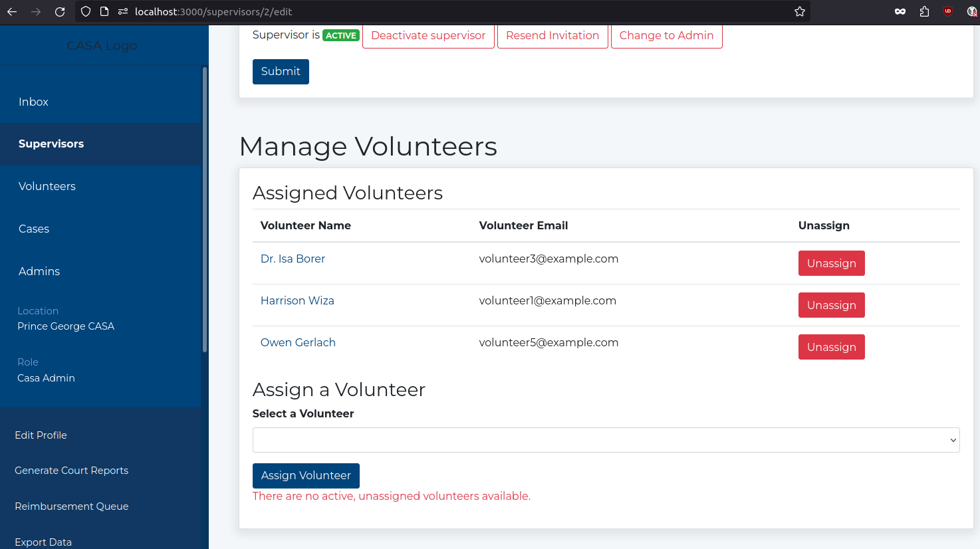Open Export Data in sidebar
This screenshot has width=980, height=549.
43,542
